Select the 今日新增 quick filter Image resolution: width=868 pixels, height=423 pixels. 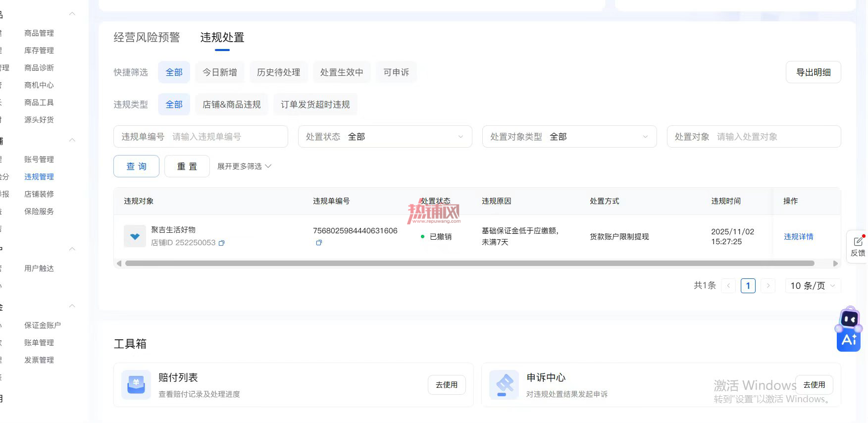point(220,72)
